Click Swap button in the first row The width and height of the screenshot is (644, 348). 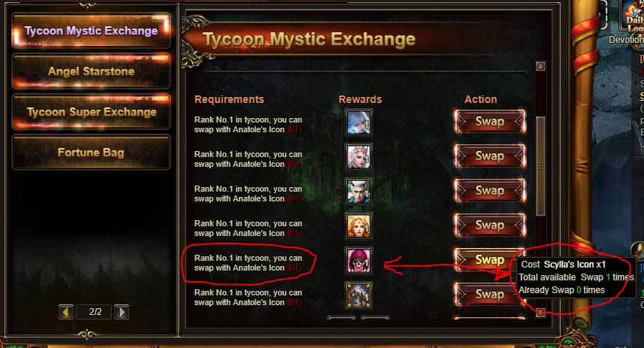[489, 122]
